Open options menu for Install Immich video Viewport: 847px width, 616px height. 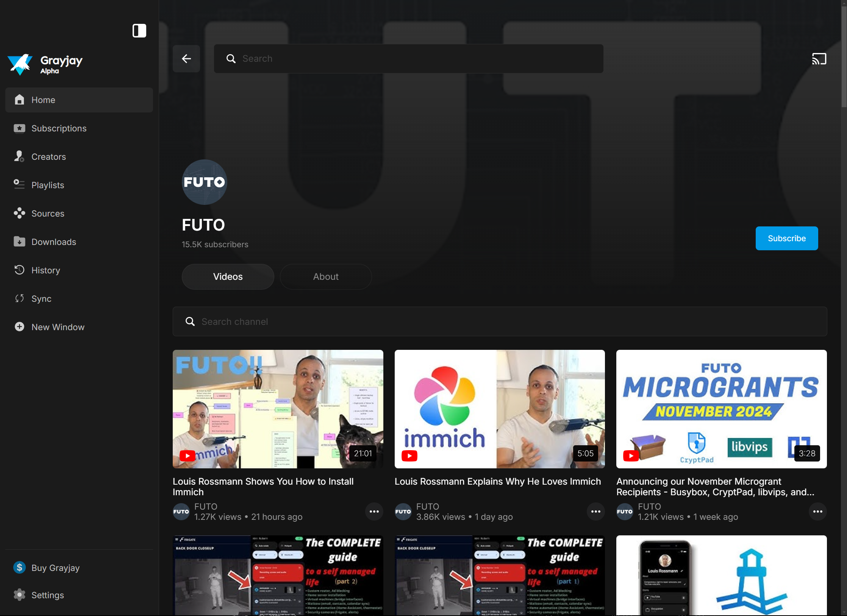point(374,512)
